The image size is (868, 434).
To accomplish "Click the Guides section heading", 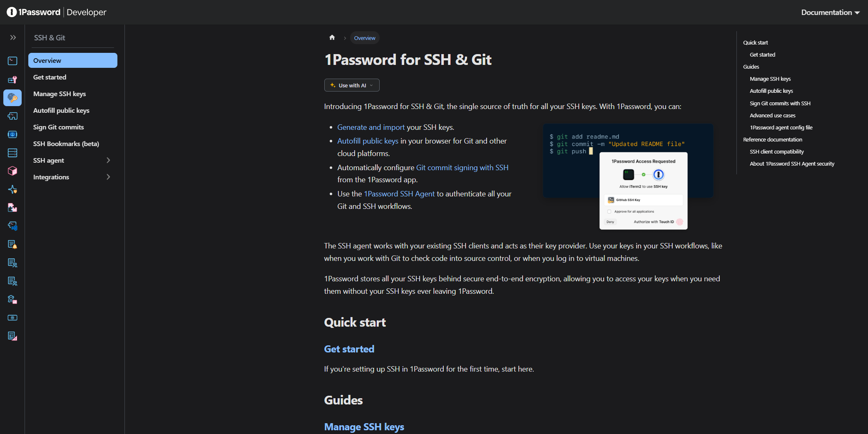I will pos(343,400).
